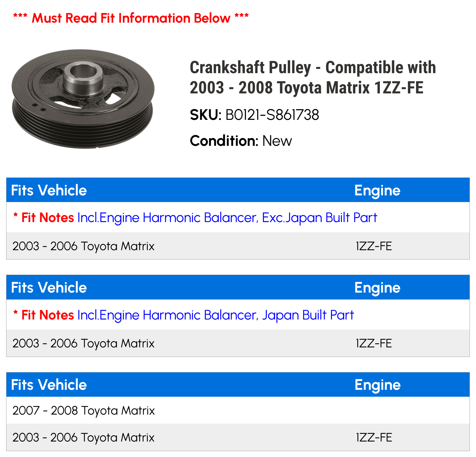Click the first table's Engine header

[377, 191]
